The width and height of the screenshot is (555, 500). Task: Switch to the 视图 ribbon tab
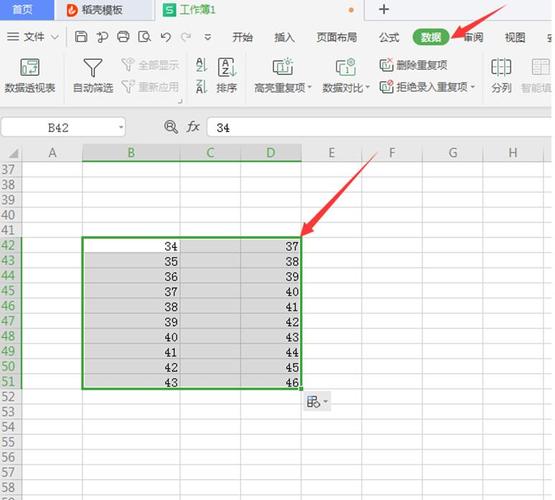click(x=515, y=37)
